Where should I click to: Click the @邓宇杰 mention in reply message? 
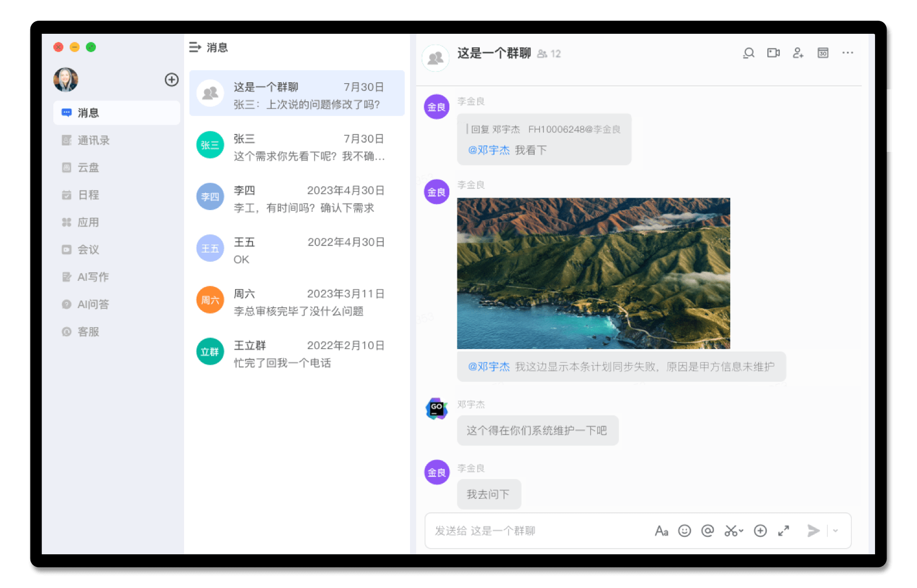(488, 150)
